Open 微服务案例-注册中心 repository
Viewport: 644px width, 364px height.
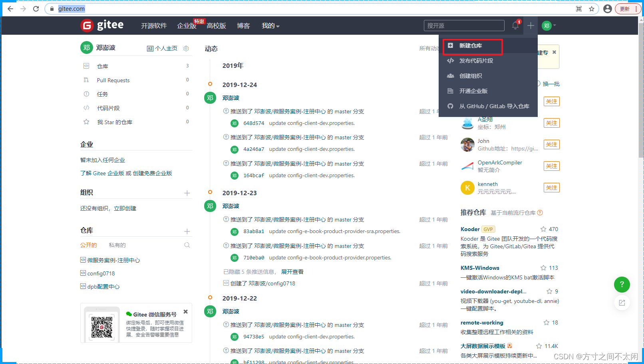point(113,260)
